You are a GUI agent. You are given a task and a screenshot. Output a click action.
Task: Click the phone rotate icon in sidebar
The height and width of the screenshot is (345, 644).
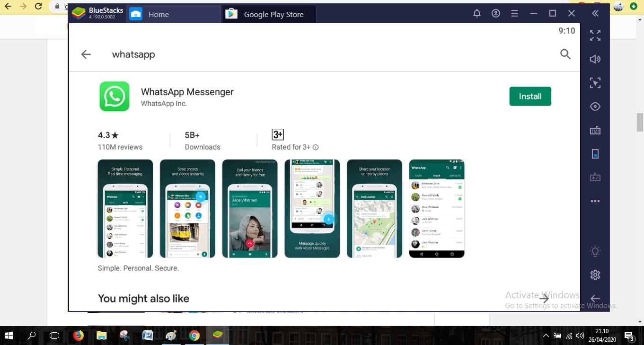595,154
